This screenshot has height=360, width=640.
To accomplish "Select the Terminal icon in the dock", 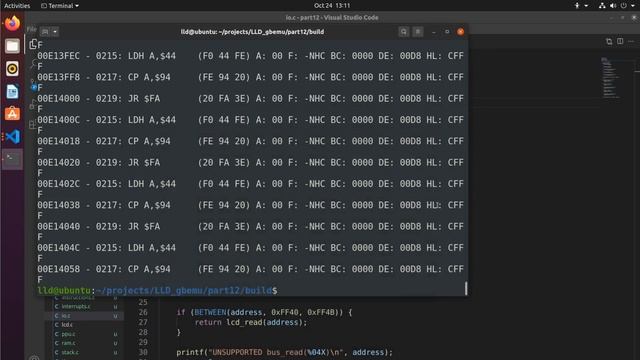I will click(12, 159).
